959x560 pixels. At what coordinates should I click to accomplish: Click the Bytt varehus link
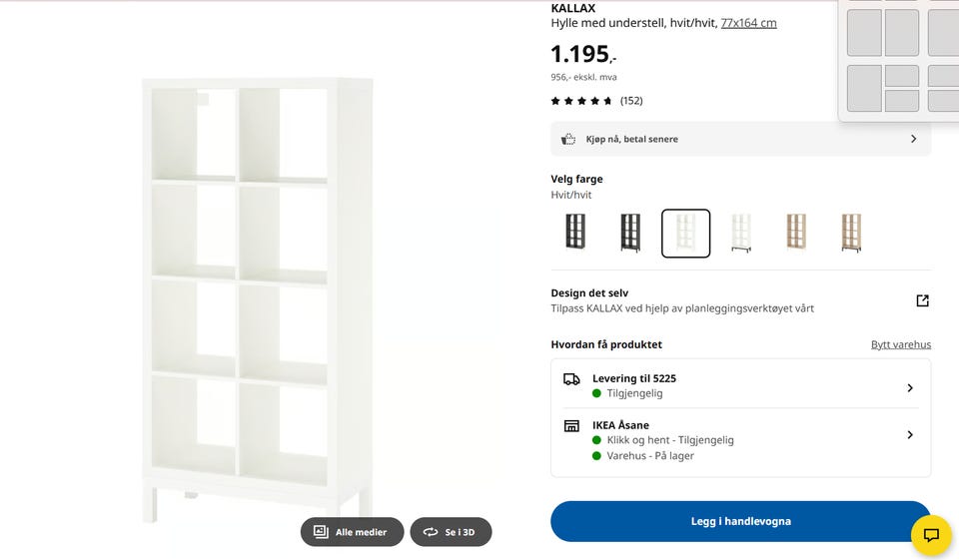point(901,344)
